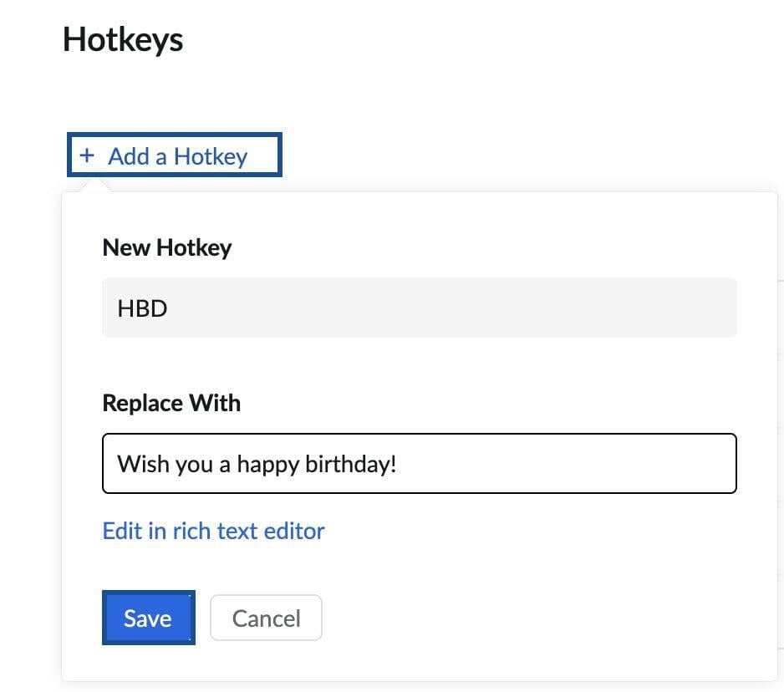The height and width of the screenshot is (692, 784).
Task: Click the plus icon on Add a Hotkey
Action: click(87, 156)
